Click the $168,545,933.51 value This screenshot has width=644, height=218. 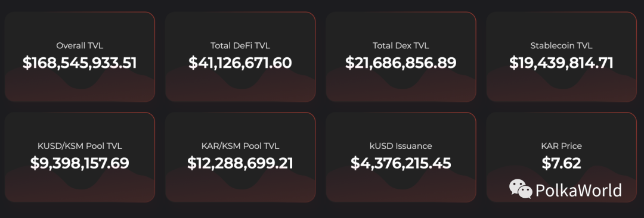[80, 63]
